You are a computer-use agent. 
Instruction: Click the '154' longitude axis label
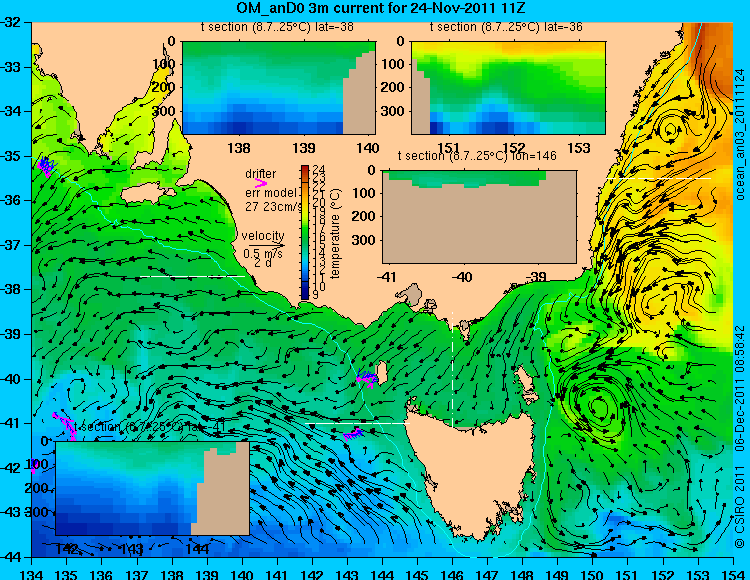(x=733, y=574)
